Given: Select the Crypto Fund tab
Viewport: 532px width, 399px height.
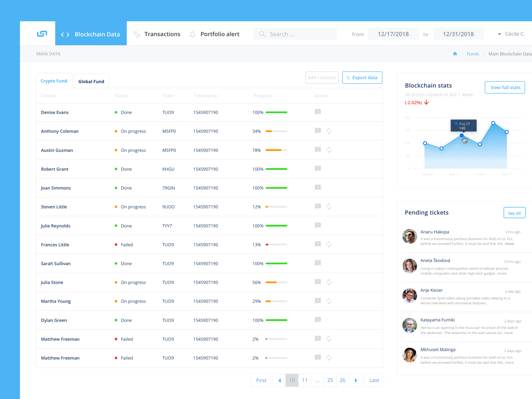Looking at the screenshot, I should pos(54,81).
